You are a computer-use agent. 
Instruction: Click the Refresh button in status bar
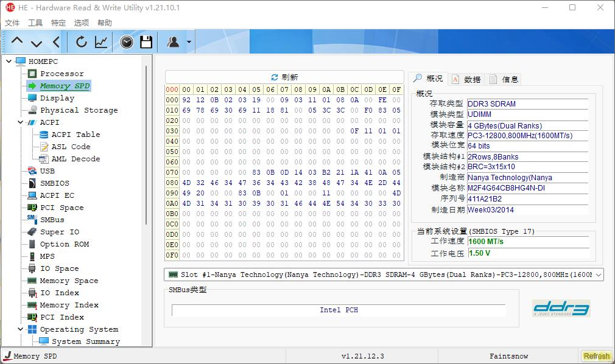596,356
